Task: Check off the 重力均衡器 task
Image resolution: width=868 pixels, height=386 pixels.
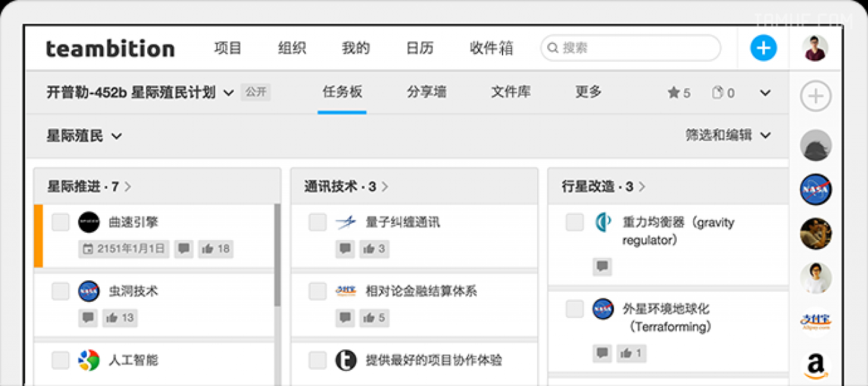Action: [575, 222]
